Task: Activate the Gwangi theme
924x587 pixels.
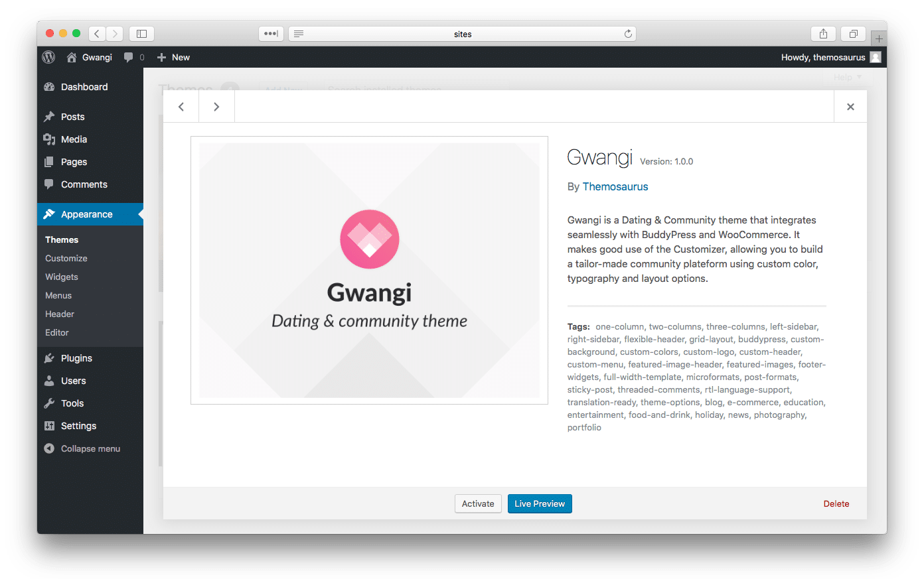Action: 478,503
